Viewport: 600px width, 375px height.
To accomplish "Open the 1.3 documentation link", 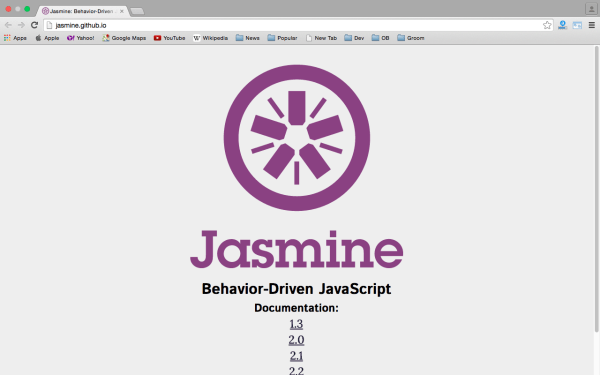I will click(296, 324).
